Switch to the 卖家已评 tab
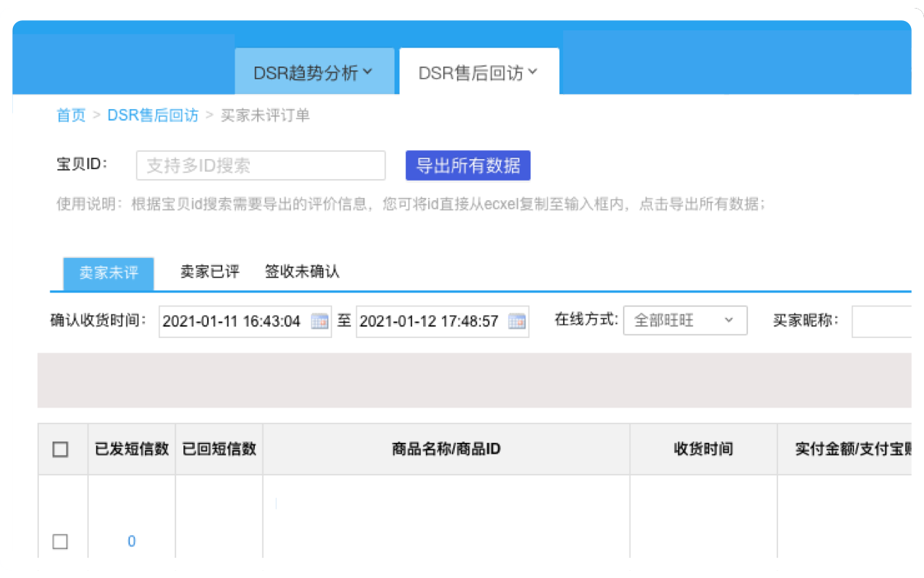The height and width of the screenshot is (578, 924). [x=209, y=272]
